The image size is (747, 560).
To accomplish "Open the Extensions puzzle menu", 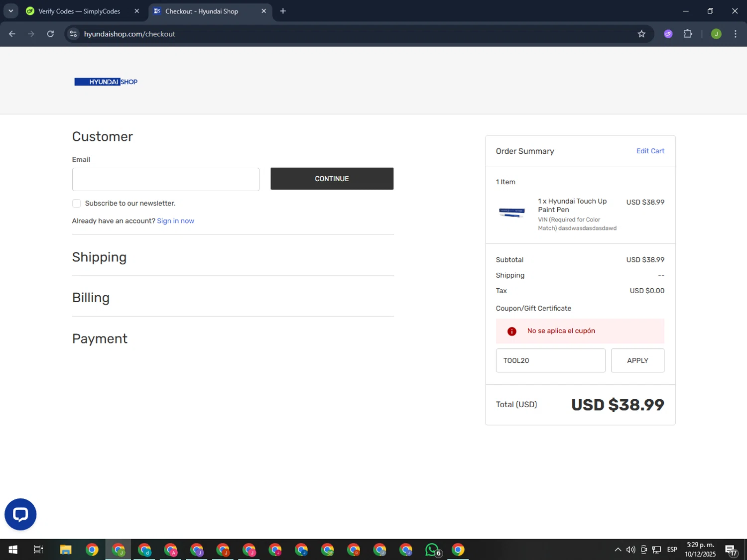I will (688, 34).
